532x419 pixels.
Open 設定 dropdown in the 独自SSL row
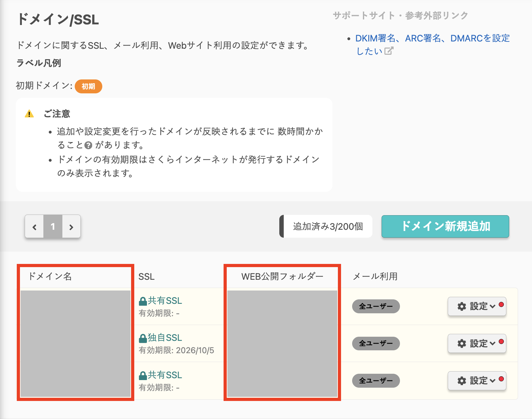477,343
